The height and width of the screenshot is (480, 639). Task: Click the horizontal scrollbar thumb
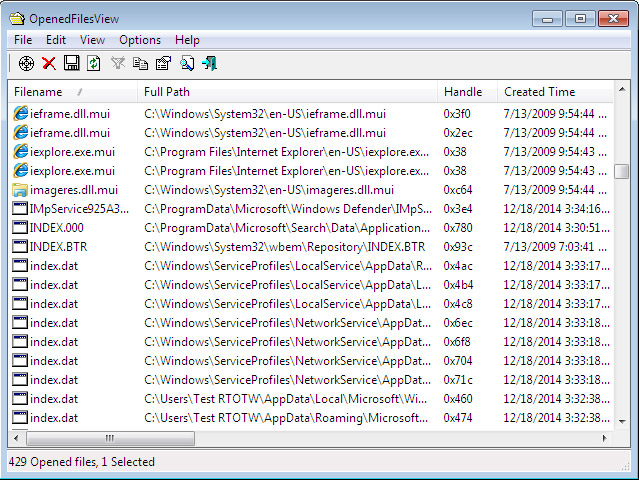[110, 438]
